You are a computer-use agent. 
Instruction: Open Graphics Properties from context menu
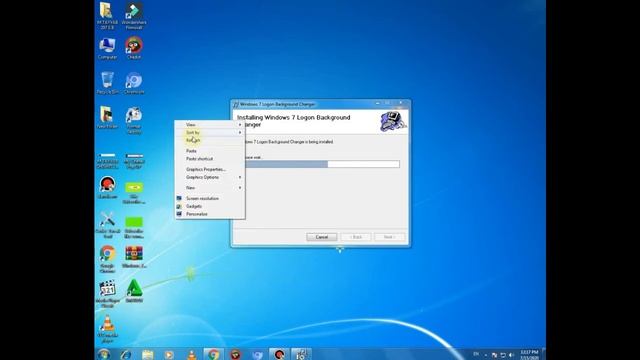[210, 169]
